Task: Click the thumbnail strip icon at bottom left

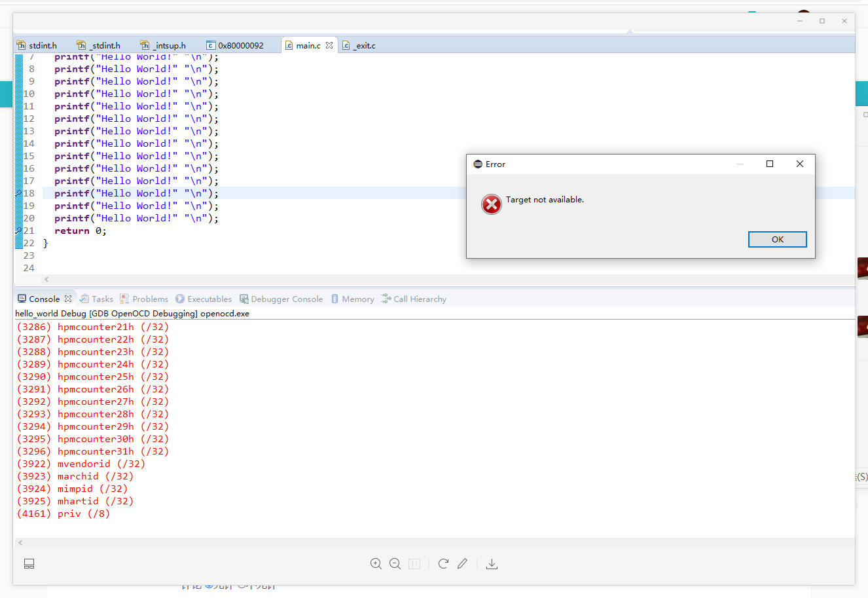Action: click(29, 564)
